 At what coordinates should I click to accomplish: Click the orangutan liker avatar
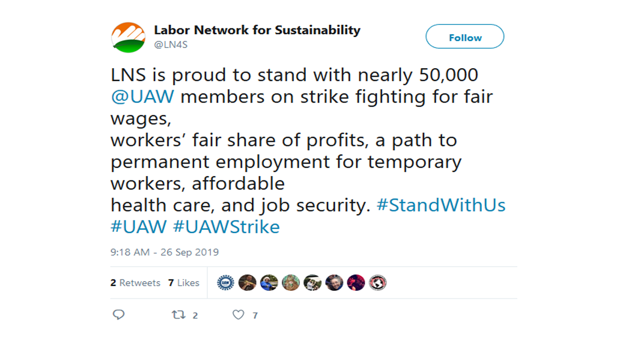[291, 282]
